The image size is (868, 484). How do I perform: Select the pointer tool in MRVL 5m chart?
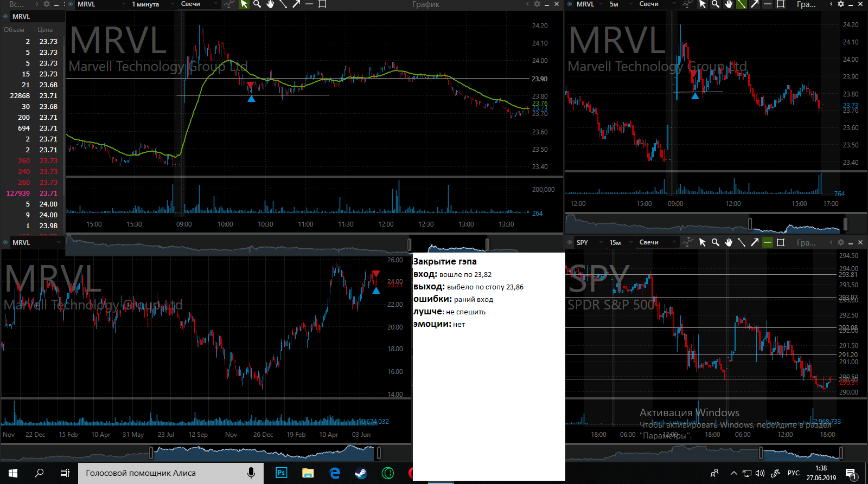703,4
